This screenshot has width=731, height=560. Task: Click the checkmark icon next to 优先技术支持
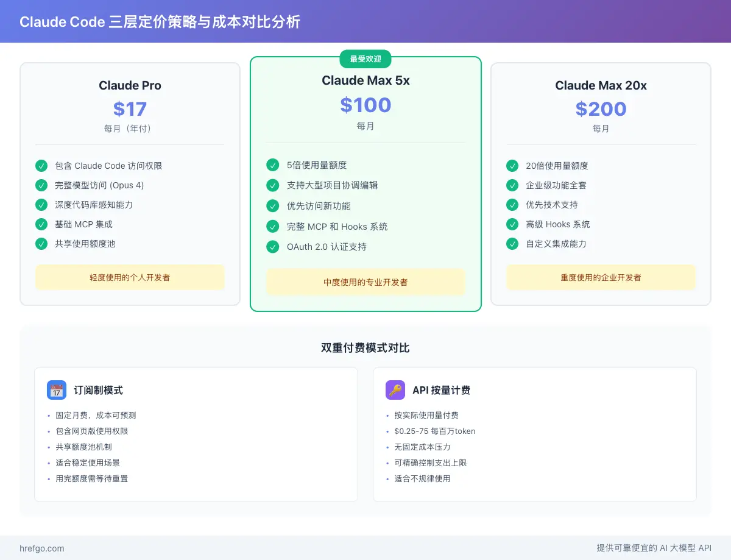coord(512,205)
